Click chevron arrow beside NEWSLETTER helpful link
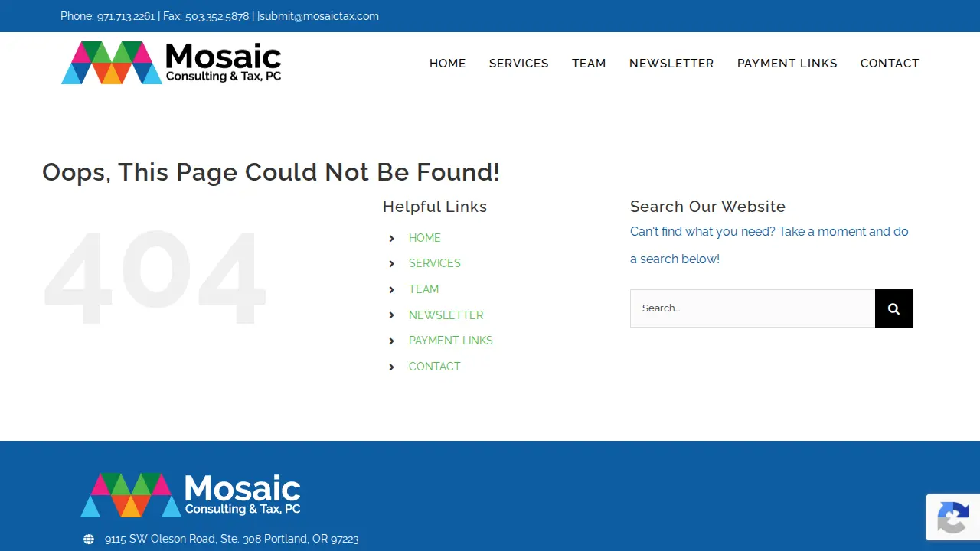The width and height of the screenshot is (980, 551). point(391,315)
